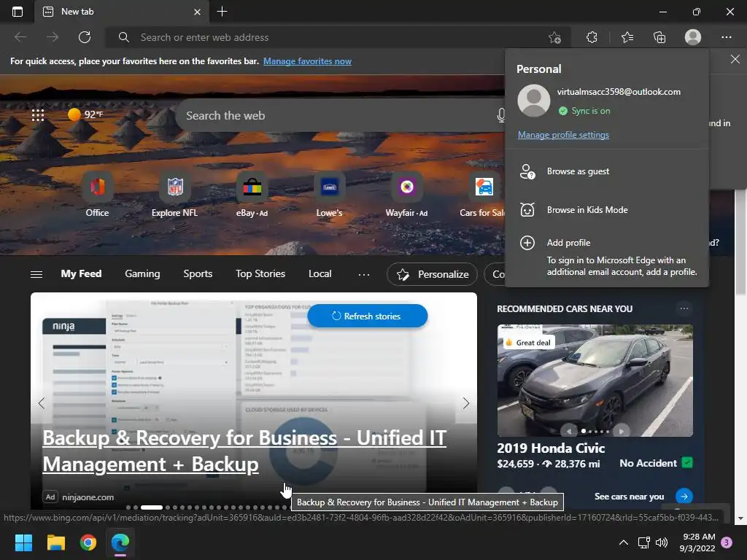Click the page scroll down arrow

[741, 518]
